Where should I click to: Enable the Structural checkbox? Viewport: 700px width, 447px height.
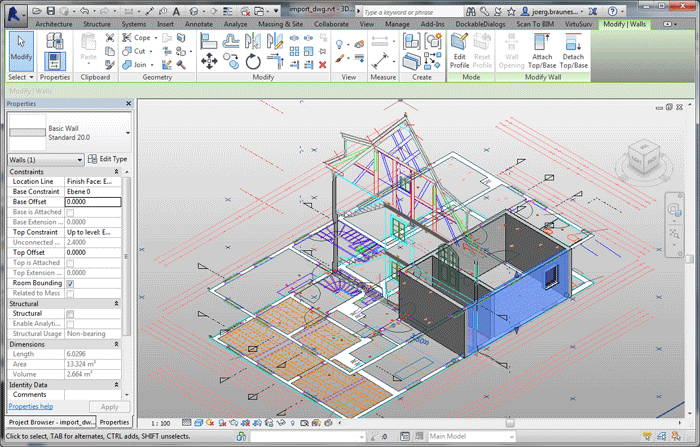tap(70, 314)
